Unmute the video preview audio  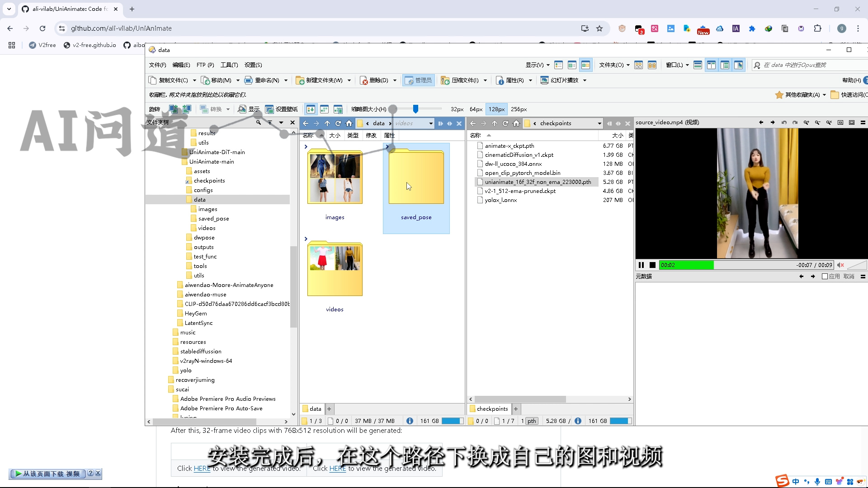tap(840, 265)
